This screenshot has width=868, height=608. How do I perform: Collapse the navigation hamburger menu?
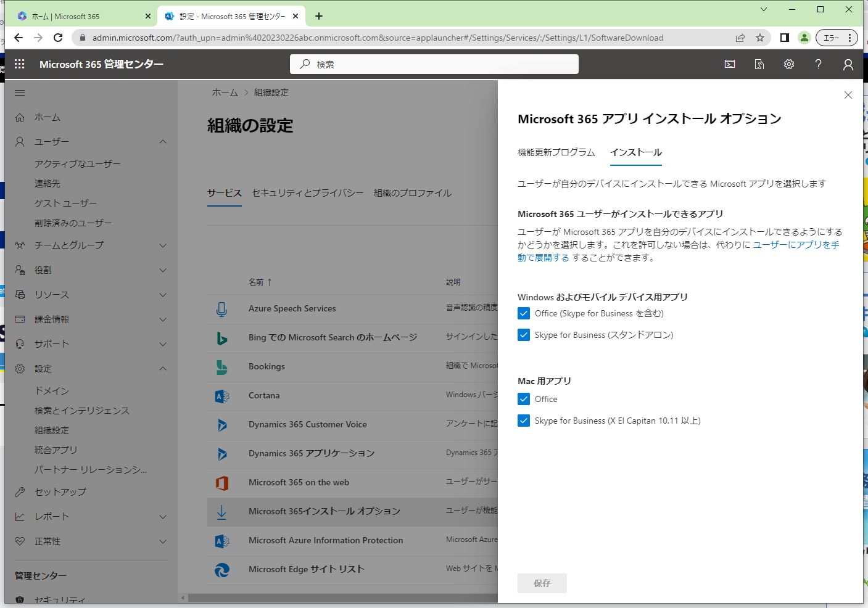(x=20, y=92)
